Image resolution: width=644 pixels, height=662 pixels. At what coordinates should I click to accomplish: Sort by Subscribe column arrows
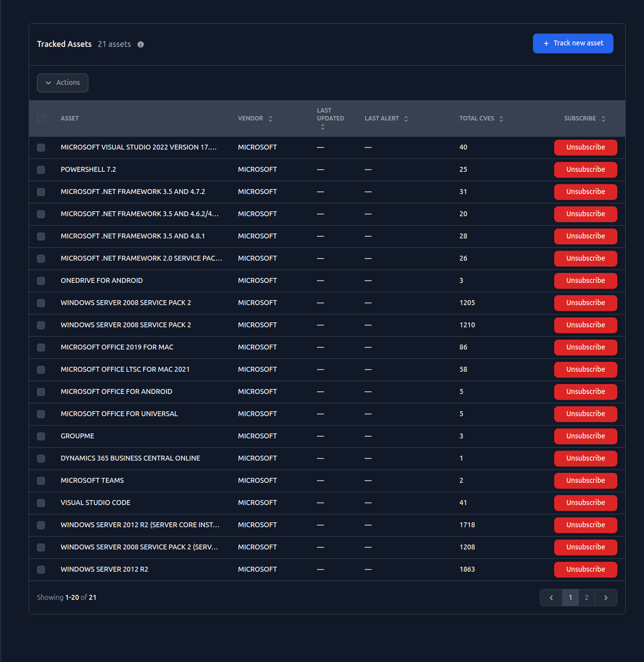[604, 118]
